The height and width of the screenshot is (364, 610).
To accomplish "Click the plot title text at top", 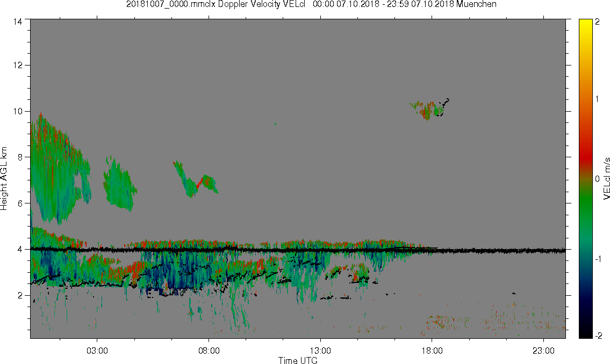I will pyautogui.click(x=311, y=4).
